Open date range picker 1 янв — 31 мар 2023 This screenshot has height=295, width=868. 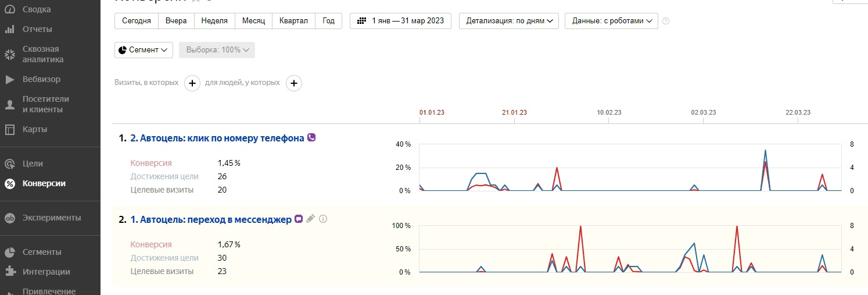[400, 21]
